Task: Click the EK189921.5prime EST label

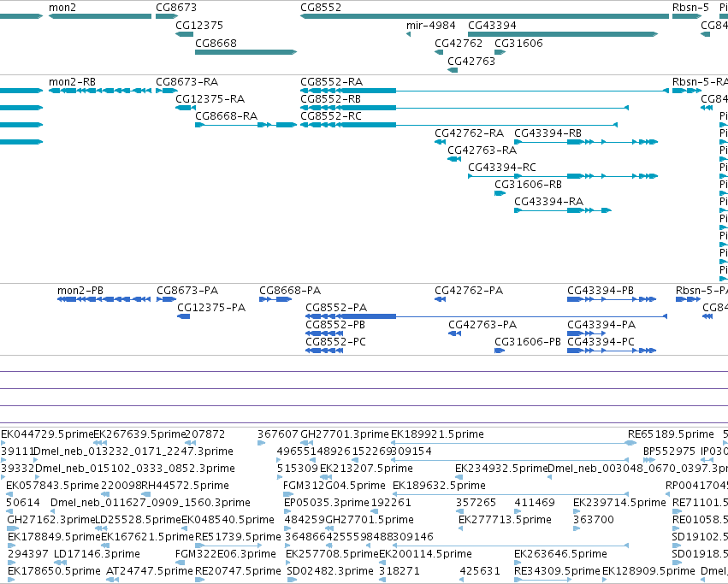Action: pos(437,434)
